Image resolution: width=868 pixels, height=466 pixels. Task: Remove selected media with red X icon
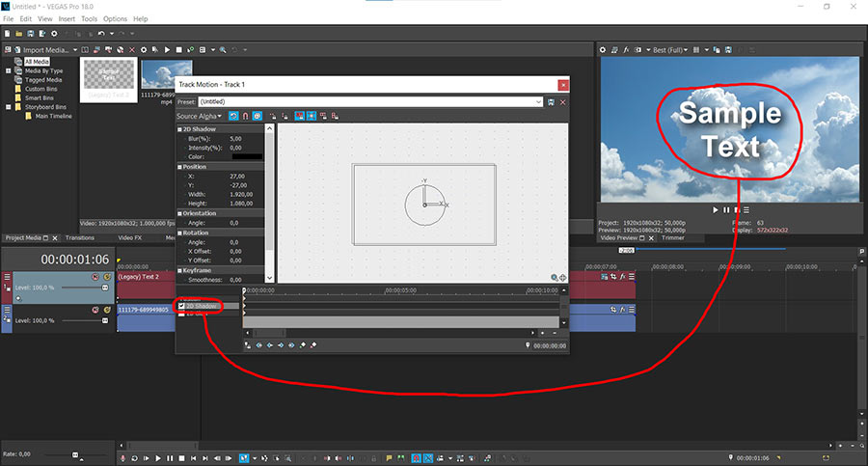click(x=132, y=50)
